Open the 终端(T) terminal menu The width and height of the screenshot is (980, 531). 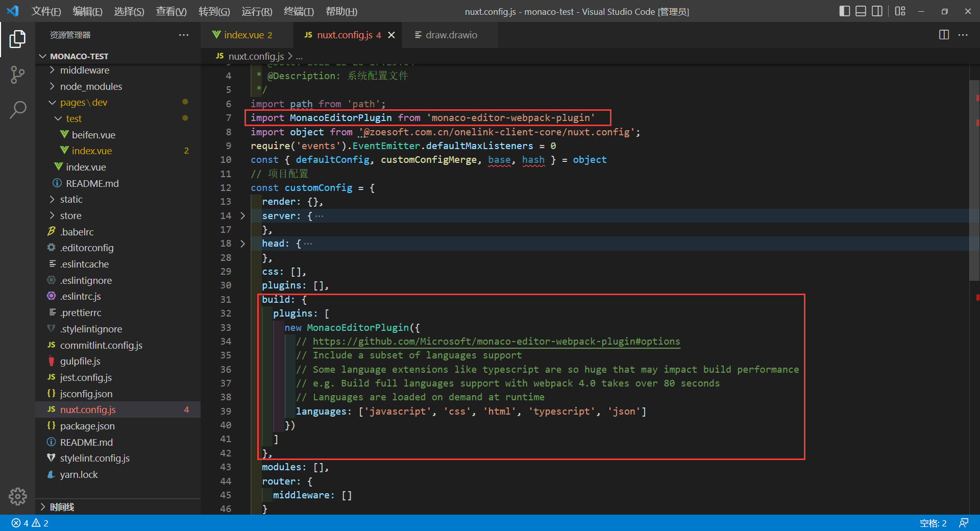[x=299, y=11]
